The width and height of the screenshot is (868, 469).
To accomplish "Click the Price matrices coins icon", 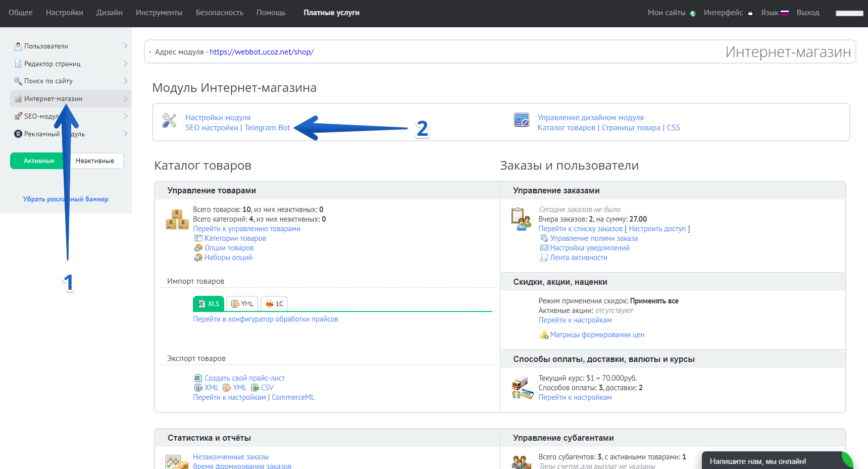I will (544, 335).
